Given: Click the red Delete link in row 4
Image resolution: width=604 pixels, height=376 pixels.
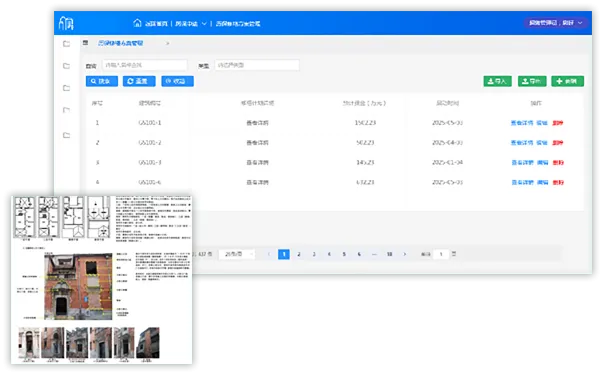Looking at the screenshot, I should 559,182.
